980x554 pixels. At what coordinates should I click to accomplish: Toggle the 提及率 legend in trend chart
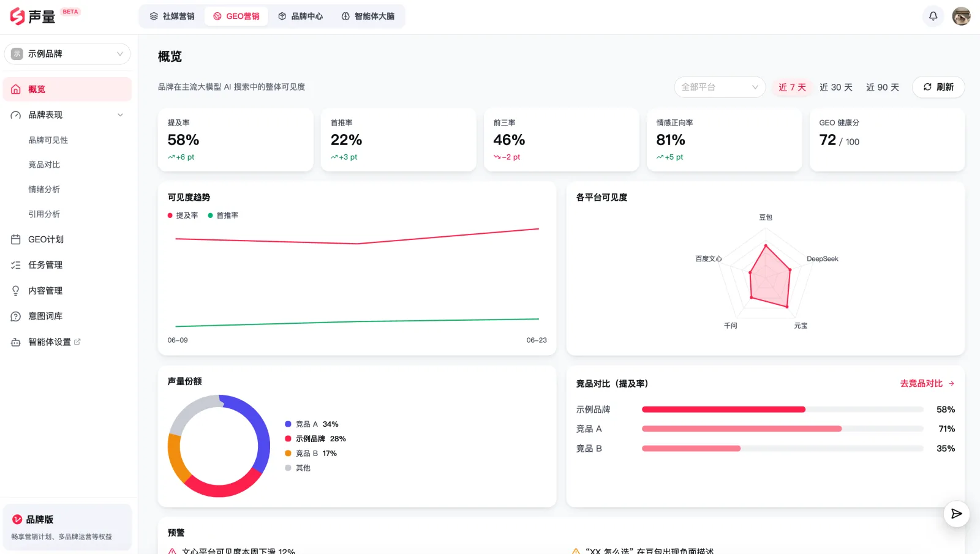point(183,215)
